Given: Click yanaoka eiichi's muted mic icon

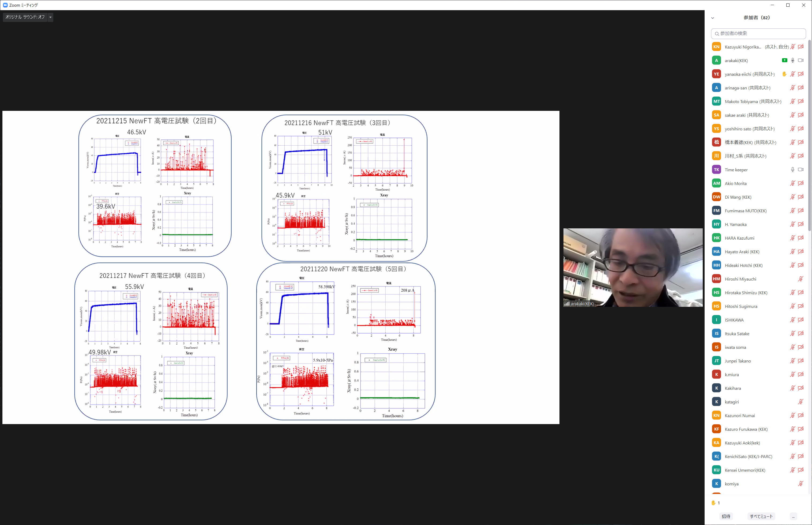Looking at the screenshot, I should [x=792, y=74].
